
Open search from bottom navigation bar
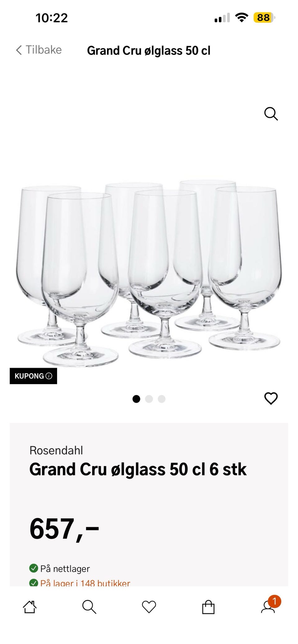(x=89, y=607)
